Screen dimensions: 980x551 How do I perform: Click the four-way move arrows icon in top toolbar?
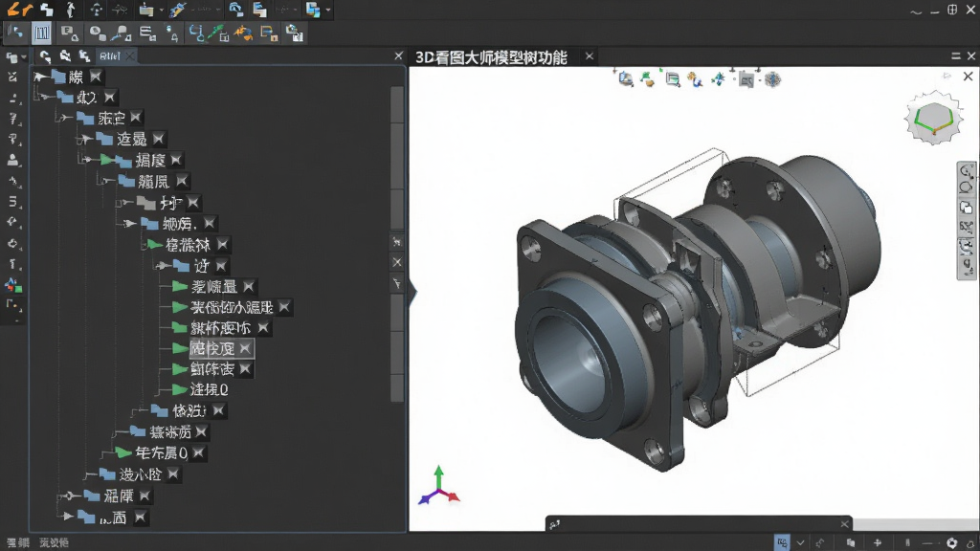(96, 10)
